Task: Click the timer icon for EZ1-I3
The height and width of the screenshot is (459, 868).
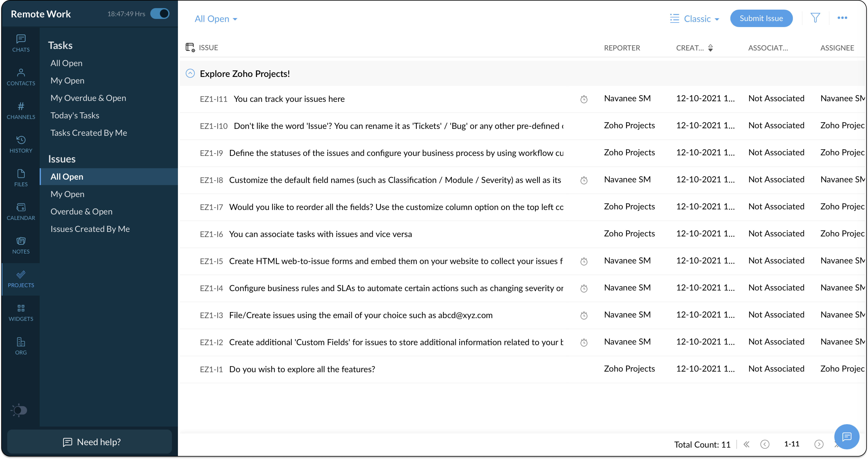Action: tap(584, 315)
